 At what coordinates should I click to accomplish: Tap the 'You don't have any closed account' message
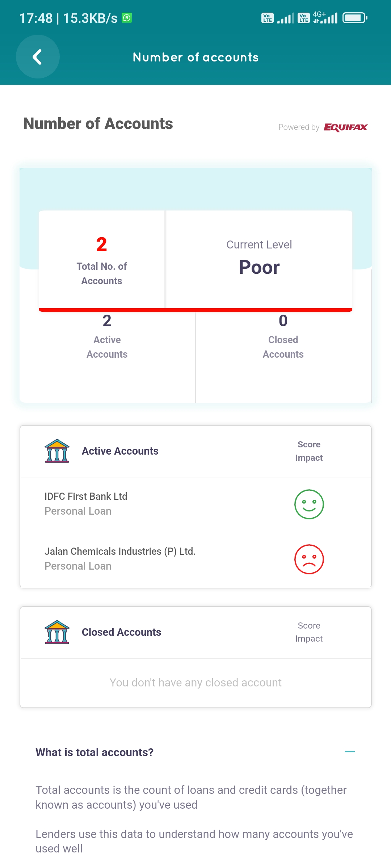pos(195,682)
